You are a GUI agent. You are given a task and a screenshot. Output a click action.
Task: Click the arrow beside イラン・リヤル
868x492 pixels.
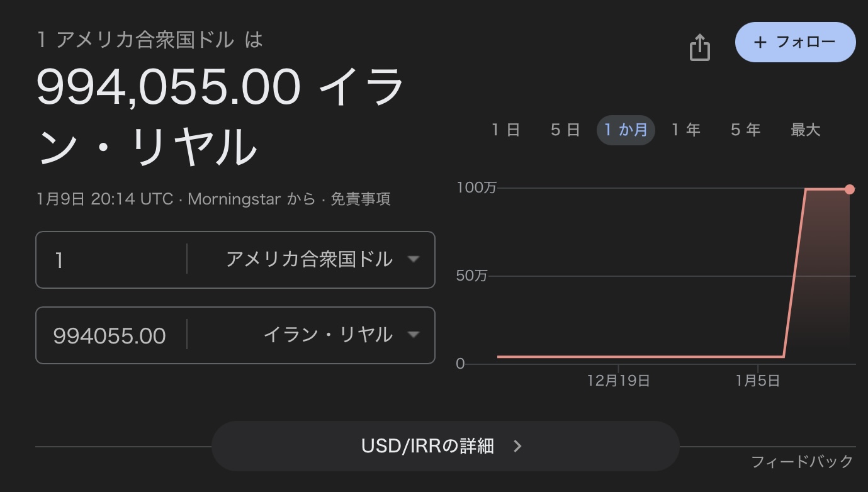(413, 335)
